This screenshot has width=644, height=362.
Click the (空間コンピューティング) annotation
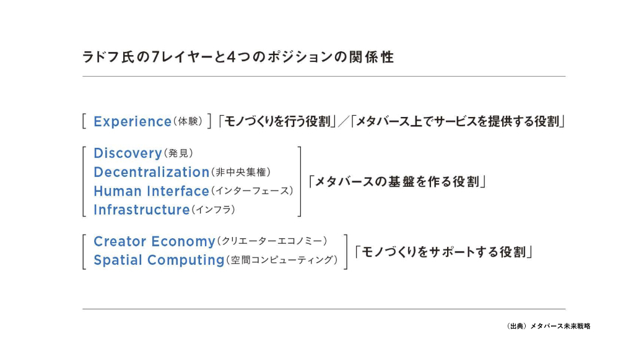click(x=282, y=260)
